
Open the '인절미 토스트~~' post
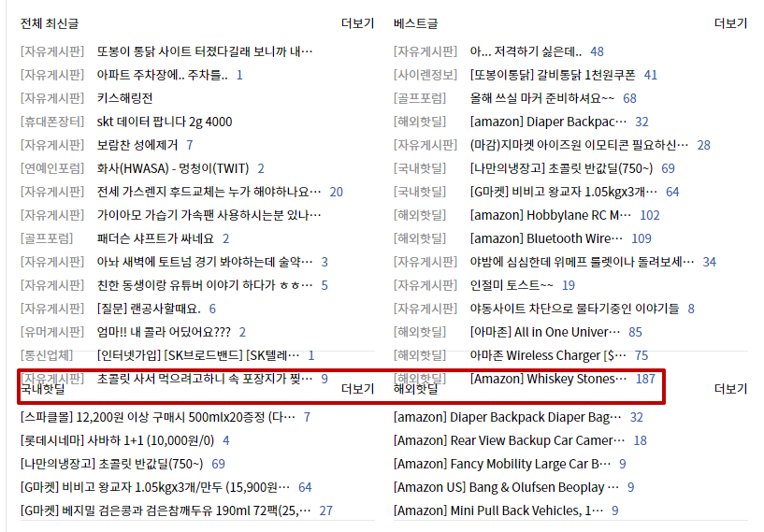click(x=512, y=285)
